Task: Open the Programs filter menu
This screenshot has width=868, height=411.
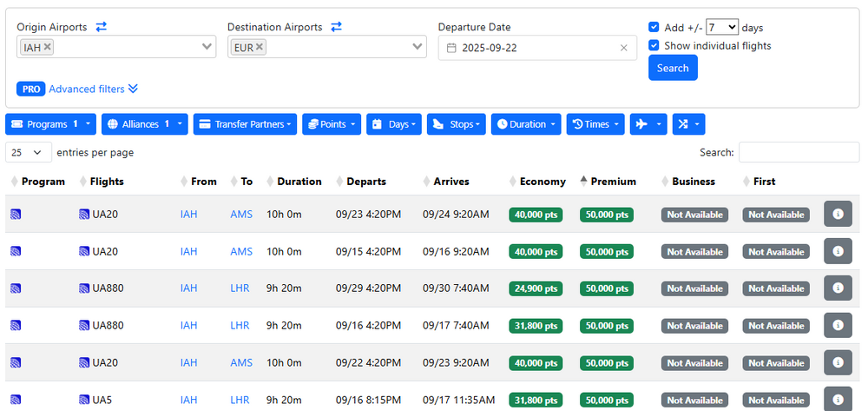Action: coord(51,124)
